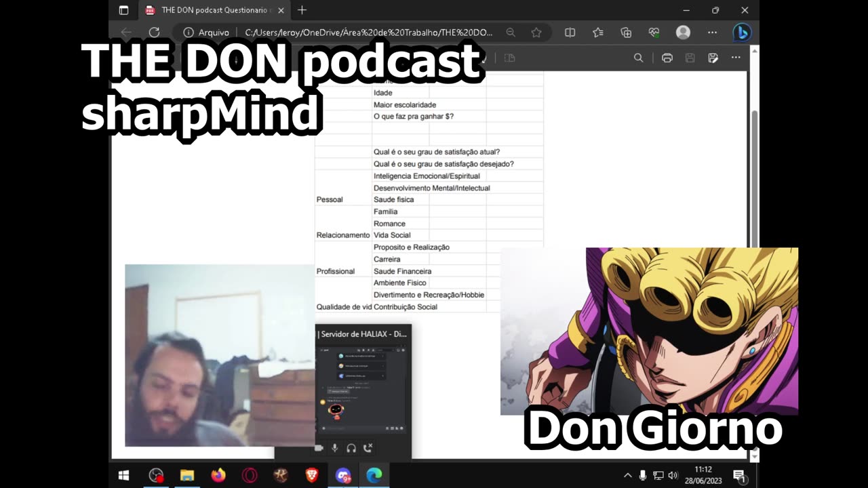Select 'Saude Financeira' cell
This screenshot has width=868, height=488.
click(402, 271)
